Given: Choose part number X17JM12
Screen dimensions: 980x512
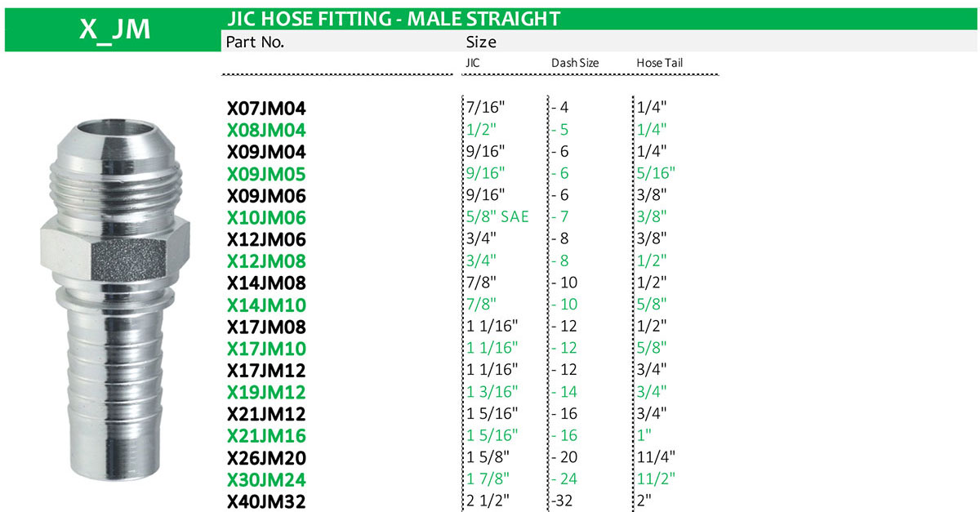Looking at the screenshot, I should tap(266, 370).
